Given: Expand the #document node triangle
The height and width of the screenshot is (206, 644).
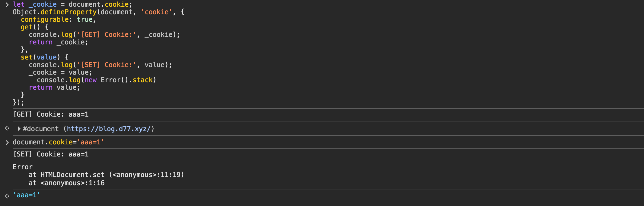Looking at the screenshot, I should coord(19,129).
